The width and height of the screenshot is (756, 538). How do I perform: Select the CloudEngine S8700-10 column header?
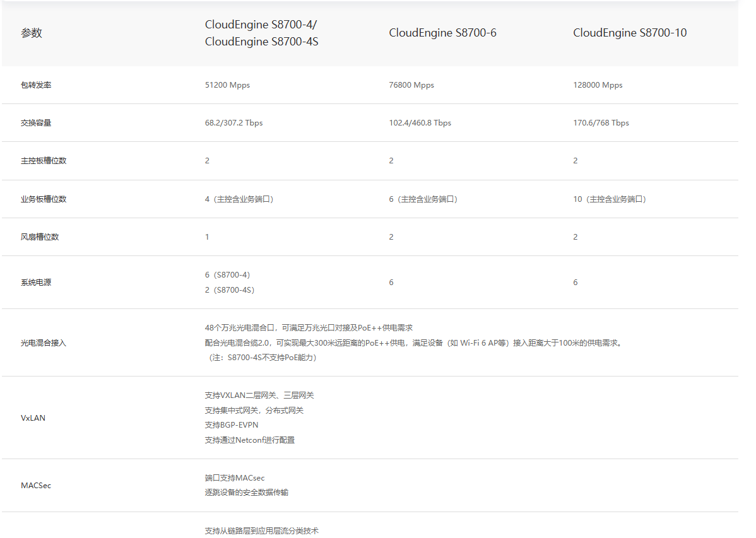[630, 33]
